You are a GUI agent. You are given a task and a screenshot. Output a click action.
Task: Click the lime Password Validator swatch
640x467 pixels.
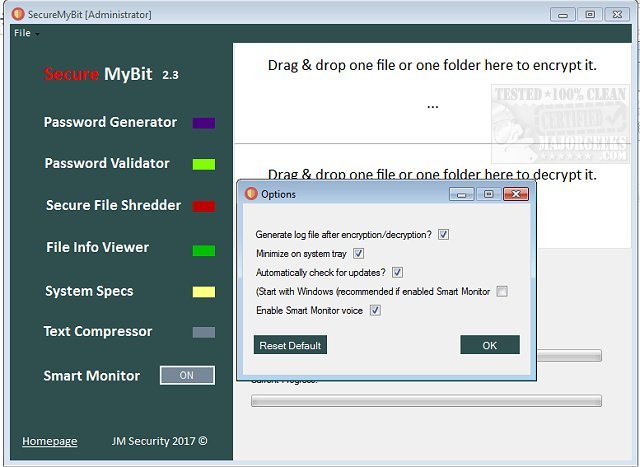pos(204,164)
